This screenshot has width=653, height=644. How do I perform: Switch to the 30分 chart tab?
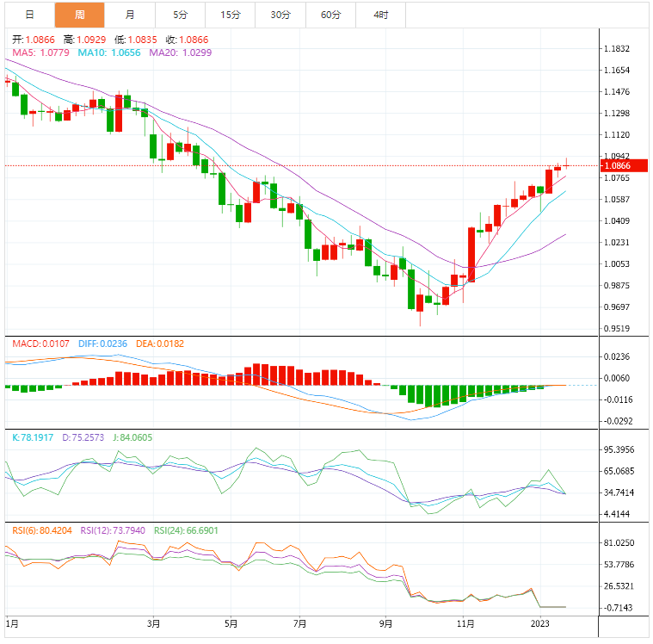[280, 15]
